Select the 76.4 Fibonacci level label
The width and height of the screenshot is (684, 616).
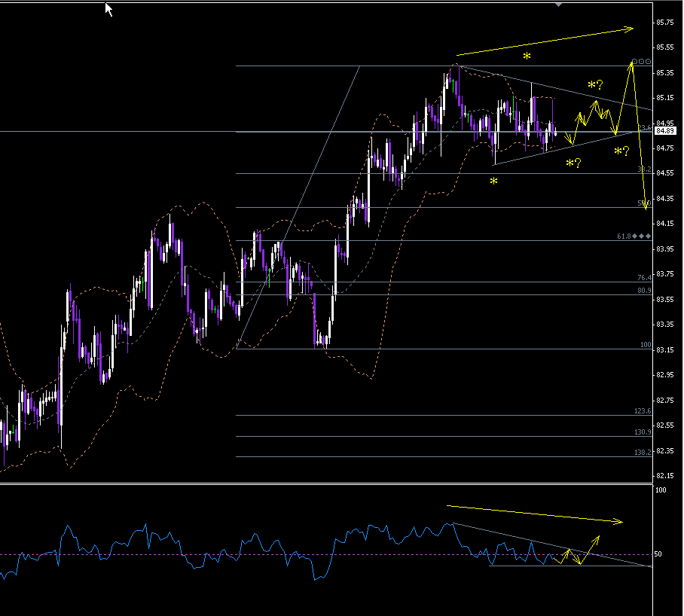point(644,278)
